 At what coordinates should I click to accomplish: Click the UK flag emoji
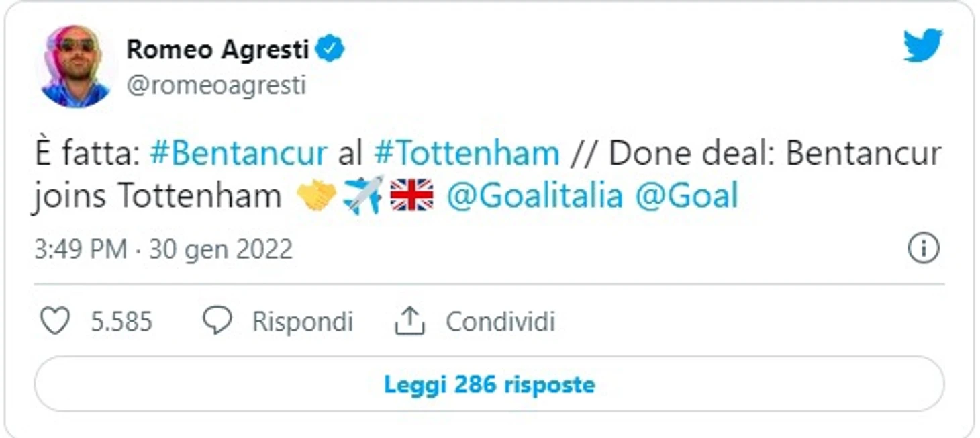click(x=411, y=196)
